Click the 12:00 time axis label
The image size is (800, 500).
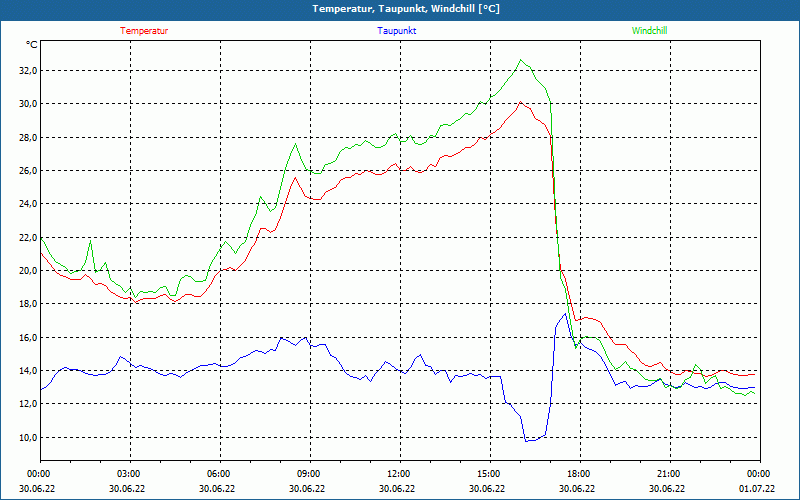click(397, 474)
